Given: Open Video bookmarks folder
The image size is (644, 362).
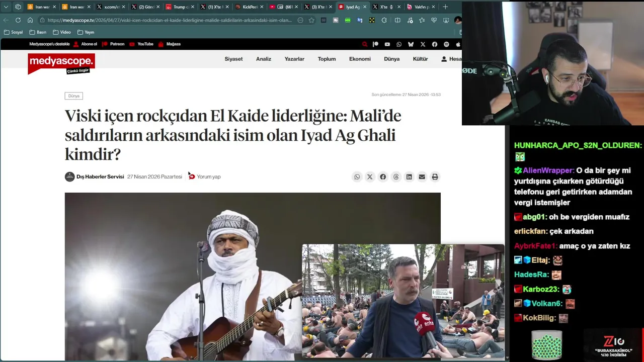Looking at the screenshot, I should (x=61, y=32).
